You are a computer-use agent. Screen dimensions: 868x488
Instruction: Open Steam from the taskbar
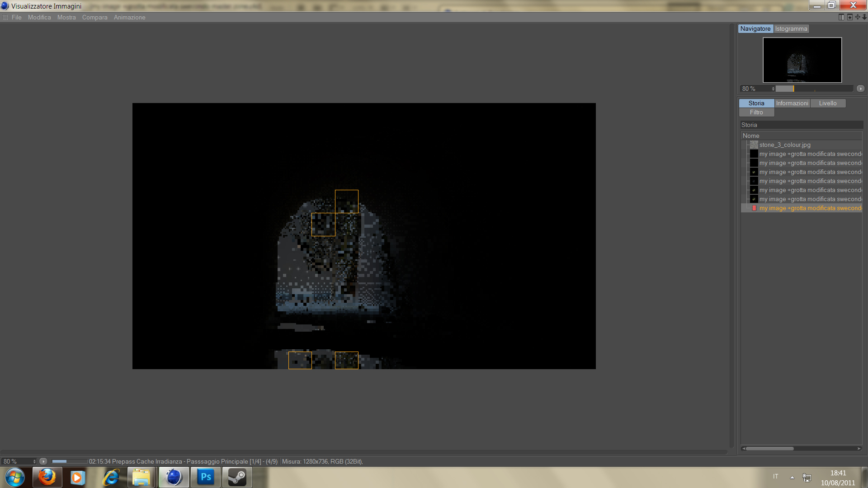tap(237, 477)
